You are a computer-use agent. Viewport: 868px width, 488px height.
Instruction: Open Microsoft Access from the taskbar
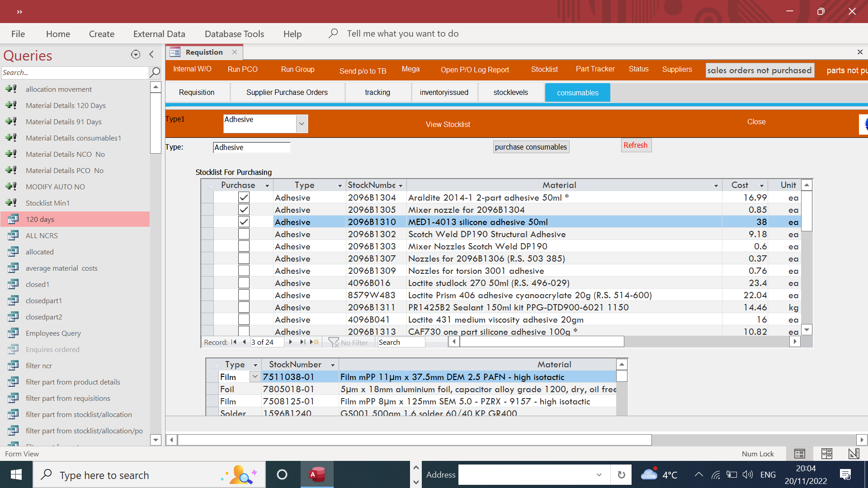(x=317, y=474)
